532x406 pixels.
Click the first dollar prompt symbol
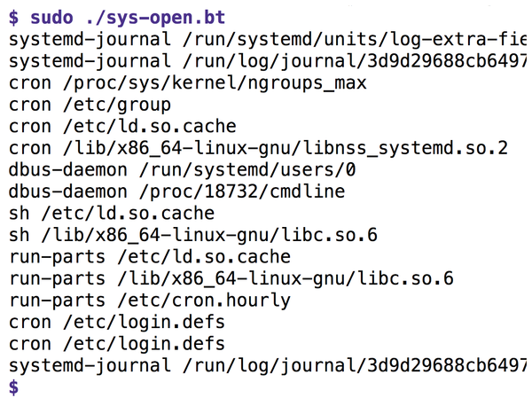pos(14,18)
